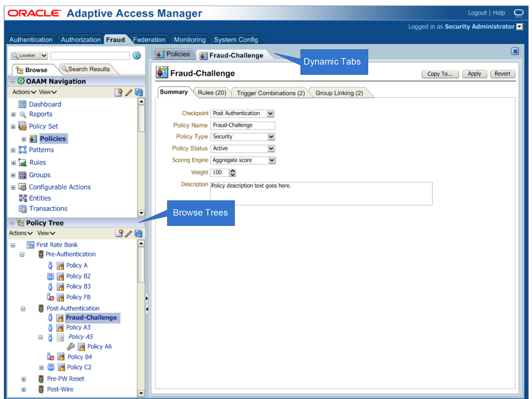Open the Group Linking (2) tab
The image size is (532, 399).
[x=339, y=93]
